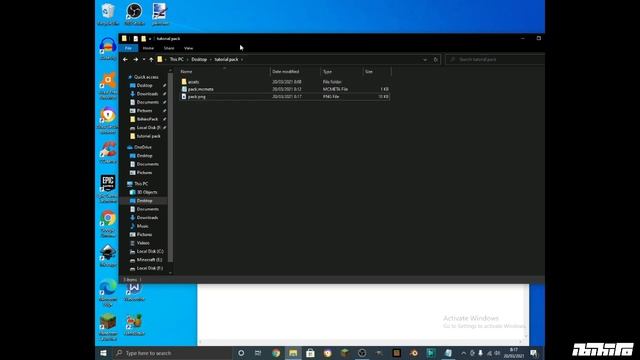Screen dimensions: 640x360
Task: Click the Minecraft block taskbar icon
Action: pyautogui.click(x=344, y=353)
